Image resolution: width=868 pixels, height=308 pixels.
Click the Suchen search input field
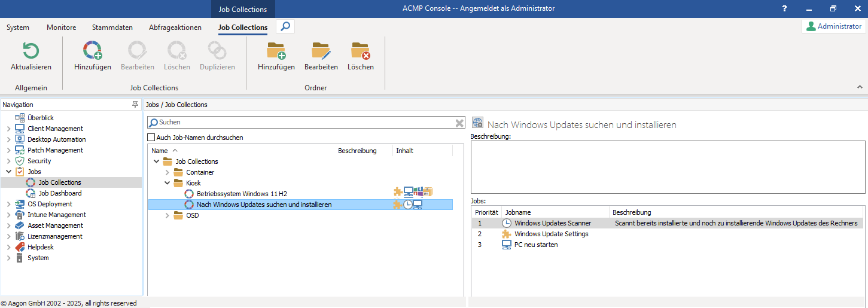pos(305,123)
